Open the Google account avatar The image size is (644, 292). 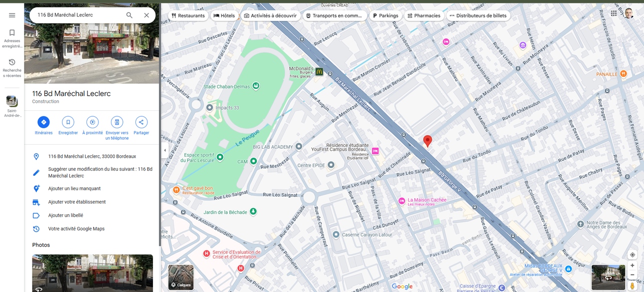coord(629,13)
